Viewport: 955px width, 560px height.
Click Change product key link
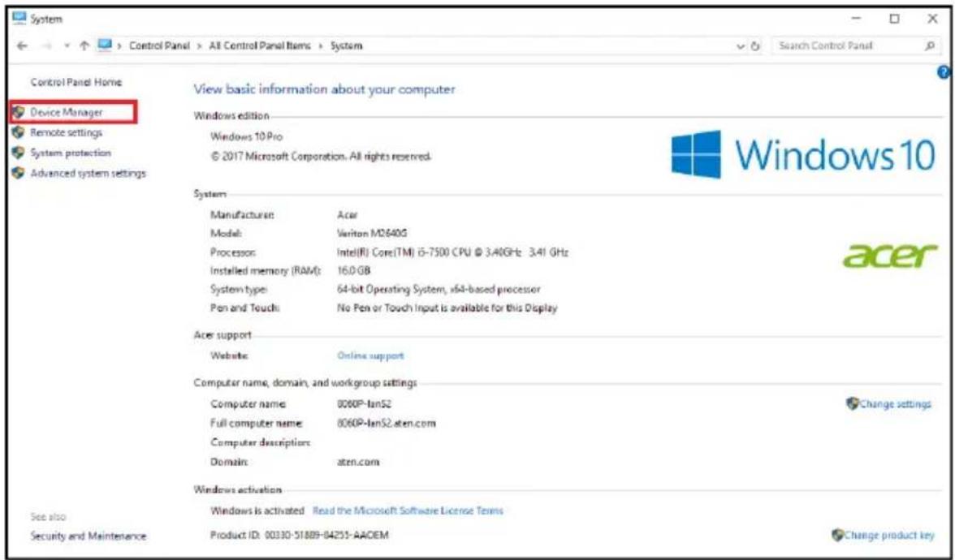coord(889,536)
